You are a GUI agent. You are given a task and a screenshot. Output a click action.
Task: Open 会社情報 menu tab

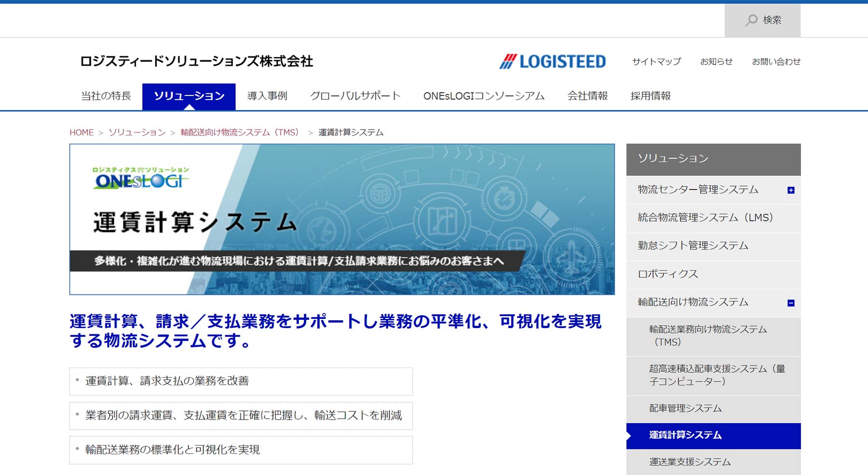click(587, 96)
